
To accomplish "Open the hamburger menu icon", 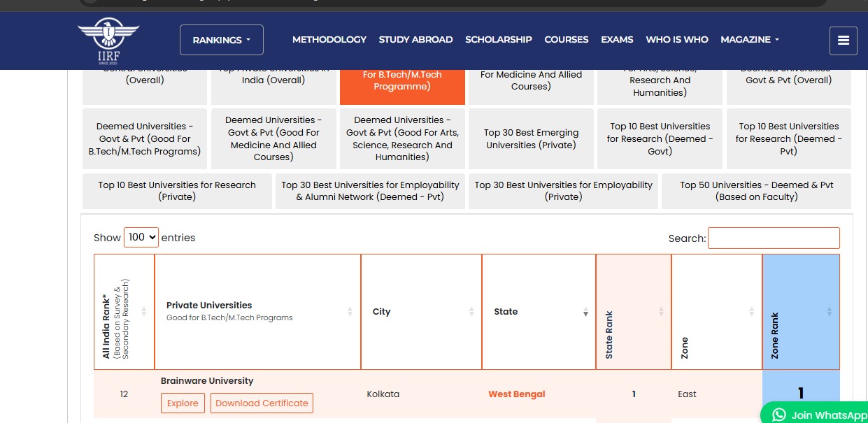I will [843, 41].
